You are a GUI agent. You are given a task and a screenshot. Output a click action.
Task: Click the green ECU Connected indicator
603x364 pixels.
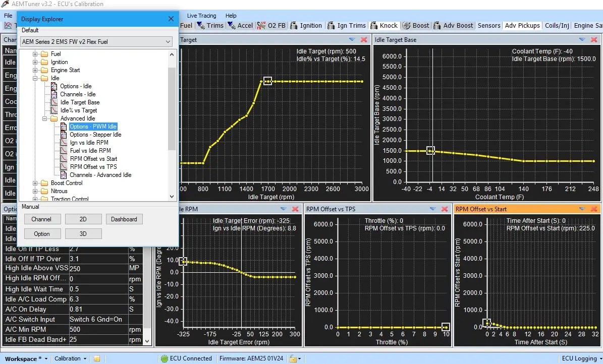tap(164, 359)
